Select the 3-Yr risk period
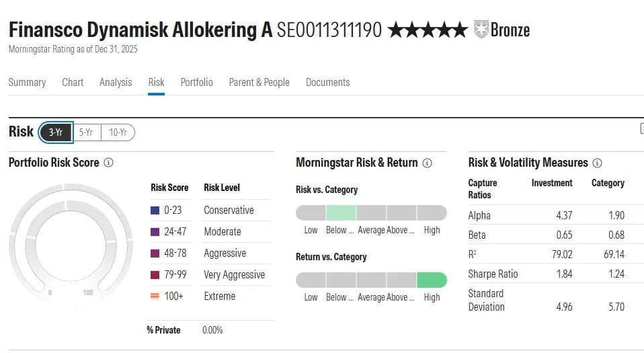The width and height of the screenshot is (644, 353). [56, 132]
